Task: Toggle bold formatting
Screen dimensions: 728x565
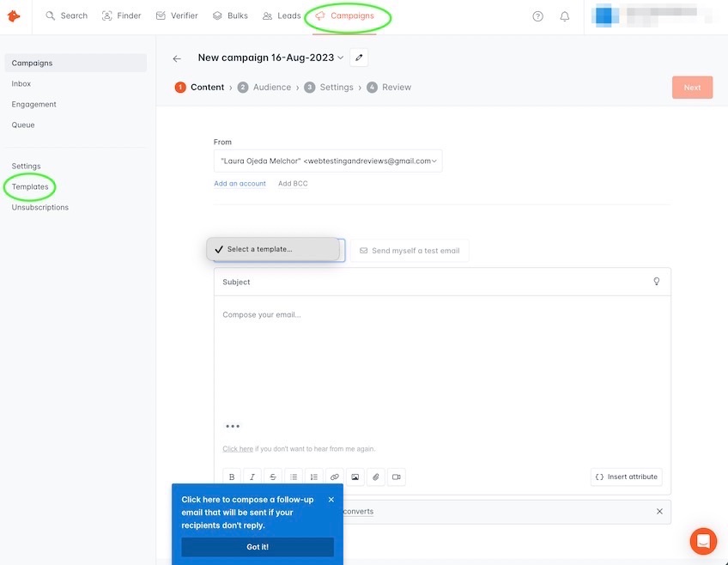Action: [x=232, y=477]
